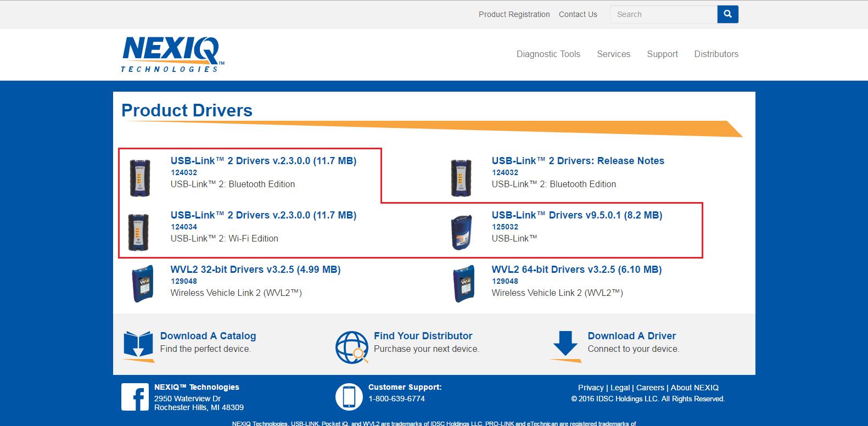Screen dimensions: 868x426
Task: Click the USB-Link 2 Bluetooth Edition drivers device image
Action: coord(139,178)
